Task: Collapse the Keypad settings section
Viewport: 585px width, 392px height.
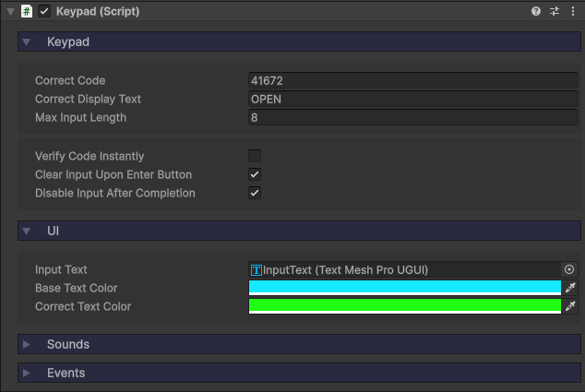Action: click(27, 42)
